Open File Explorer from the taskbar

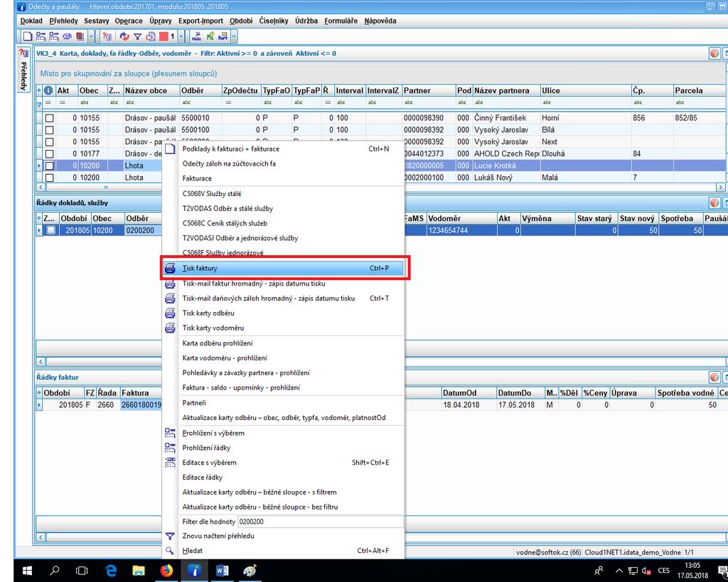click(x=139, y=571)
